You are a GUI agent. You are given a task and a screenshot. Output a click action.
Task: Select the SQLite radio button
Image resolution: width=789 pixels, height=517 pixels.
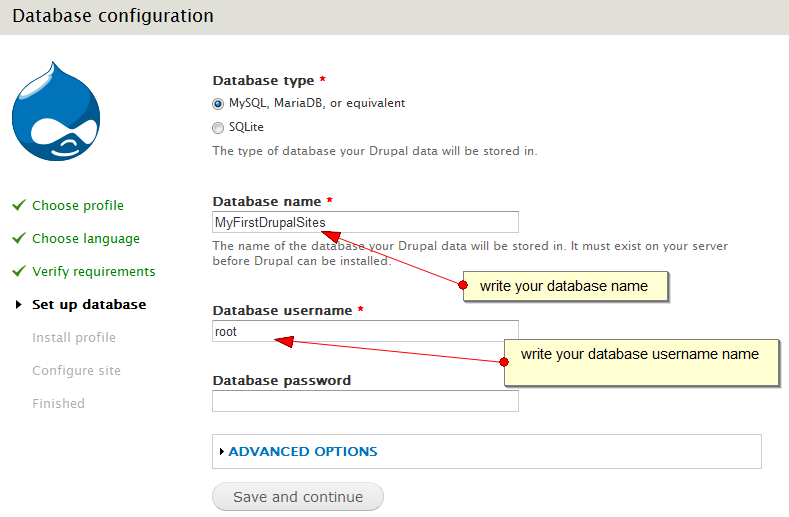click(x=218, y=128)
